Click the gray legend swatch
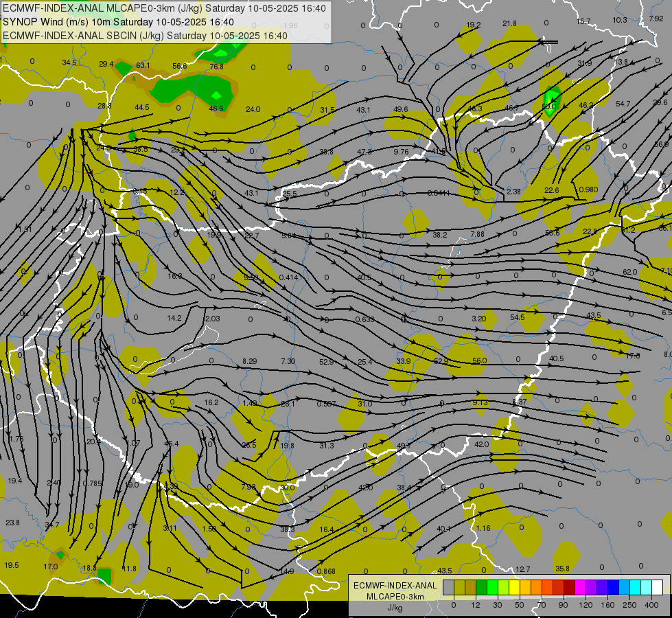Screen dimensions: 672x618 coord(448,588)
